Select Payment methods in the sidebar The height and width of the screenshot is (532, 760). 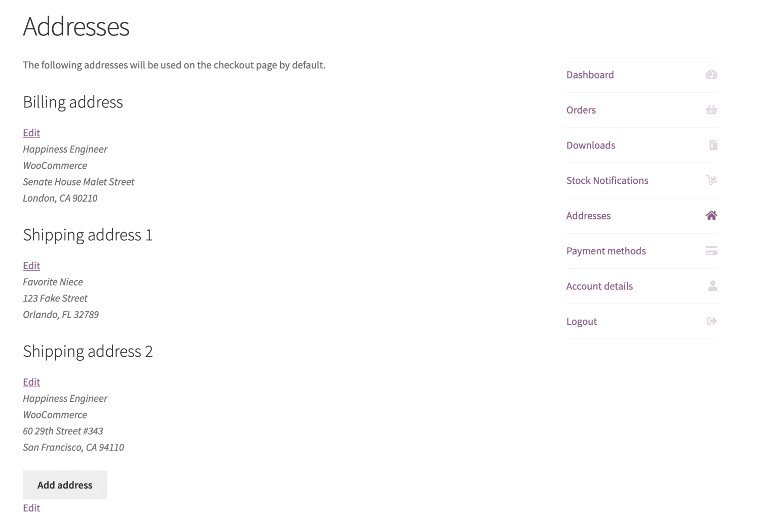tap(606, 250)
